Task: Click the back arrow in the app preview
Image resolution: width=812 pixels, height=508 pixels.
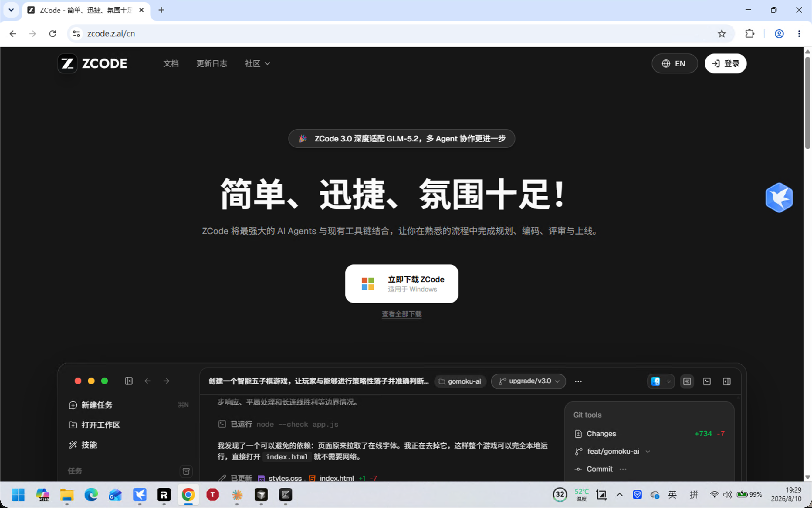Action: click(147, 381)
